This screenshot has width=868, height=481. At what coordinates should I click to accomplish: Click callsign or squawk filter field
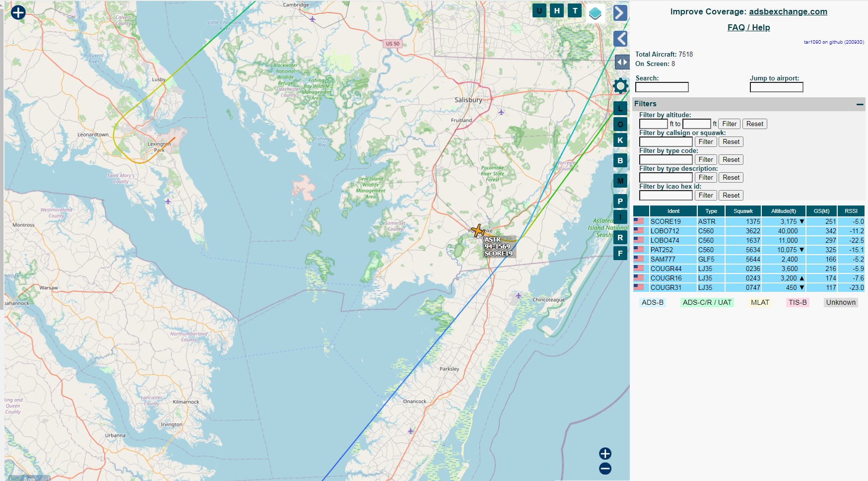coord(666,142)
